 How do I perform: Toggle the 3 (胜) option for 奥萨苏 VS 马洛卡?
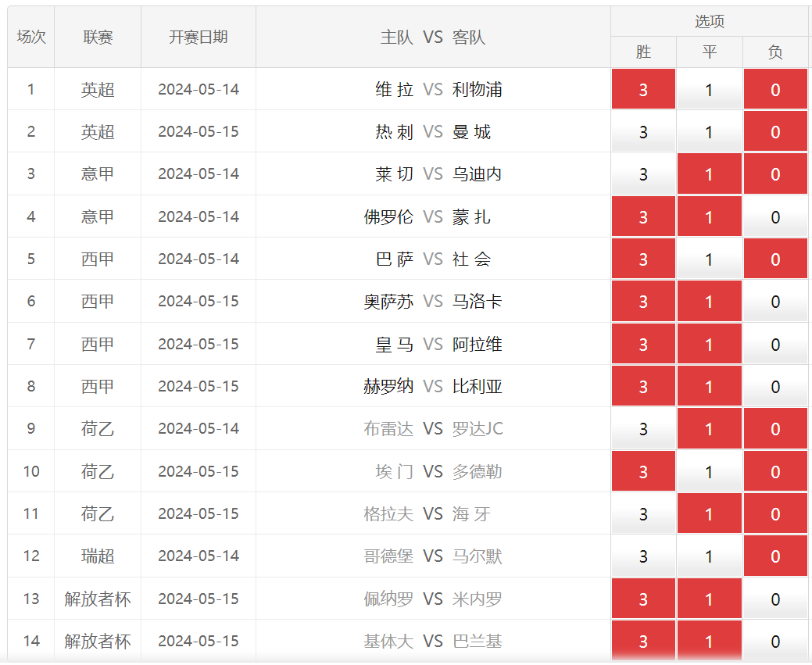pyautogui.click(x=643, y=302)
